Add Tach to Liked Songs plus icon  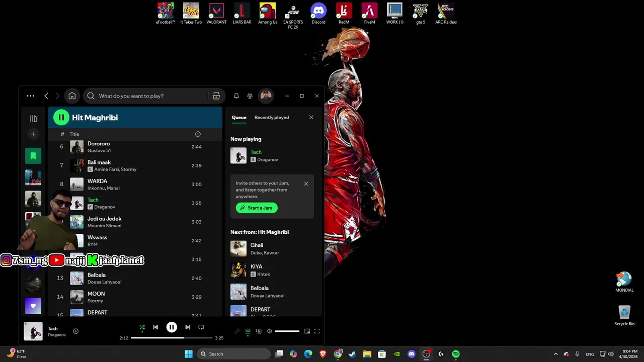[75, 331]
